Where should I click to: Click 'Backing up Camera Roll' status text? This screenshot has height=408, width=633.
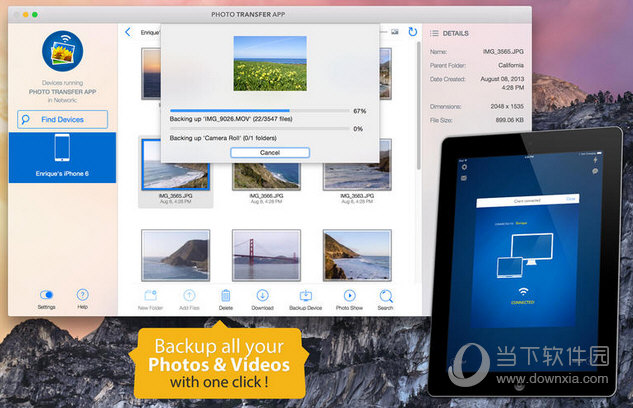tap(223, 138)
